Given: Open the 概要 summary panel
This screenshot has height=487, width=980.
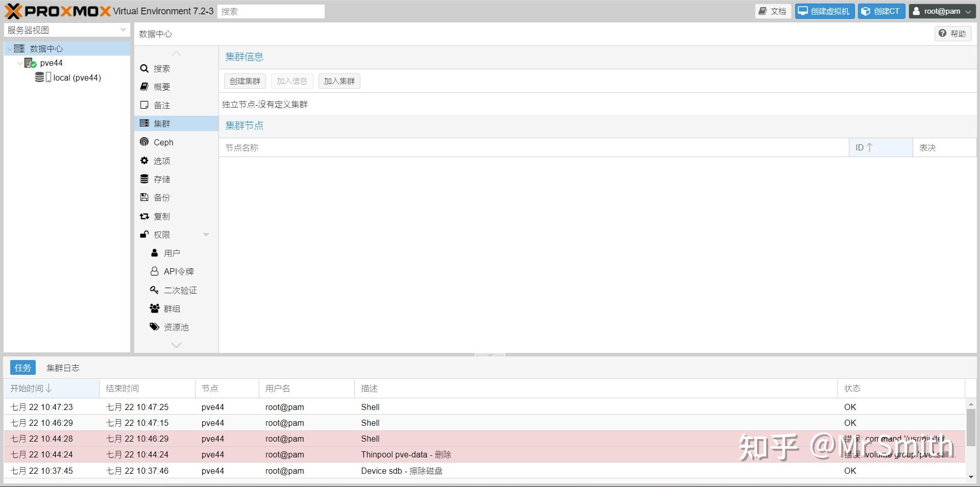Looking at the screenshot, I should pyautogui.click(x=162, y=86).
